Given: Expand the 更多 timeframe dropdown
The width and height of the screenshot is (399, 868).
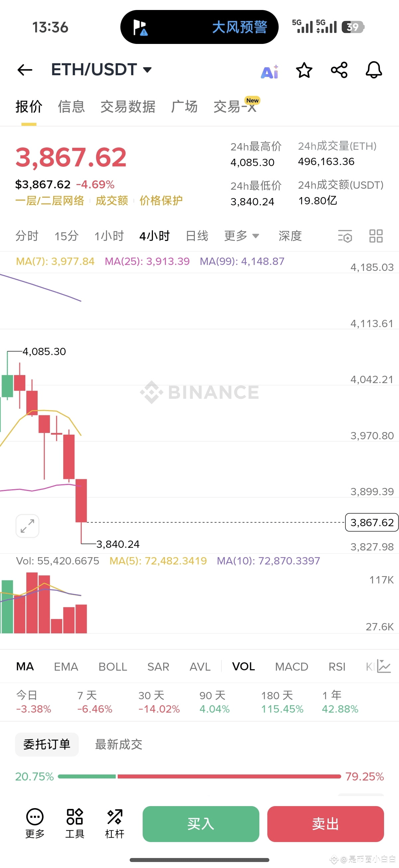Looking at the screenshot, I should [x=241, y=236].
